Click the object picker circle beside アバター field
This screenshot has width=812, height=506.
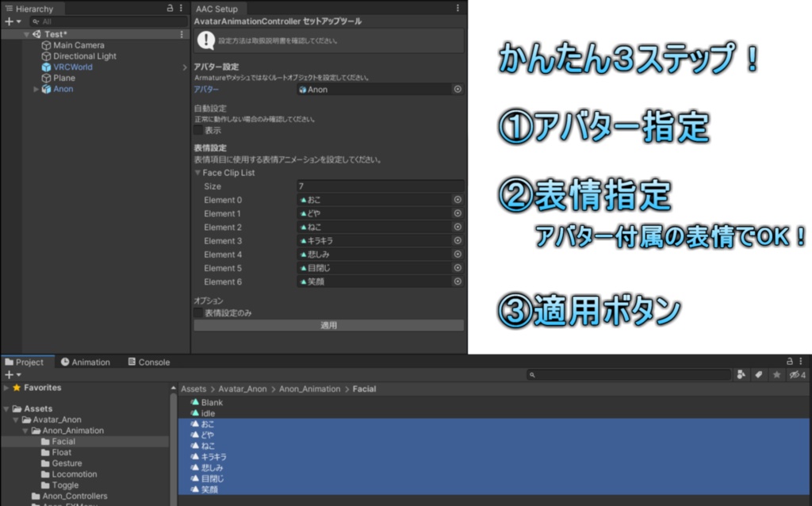pyautogui.click(x=458, y=90)
